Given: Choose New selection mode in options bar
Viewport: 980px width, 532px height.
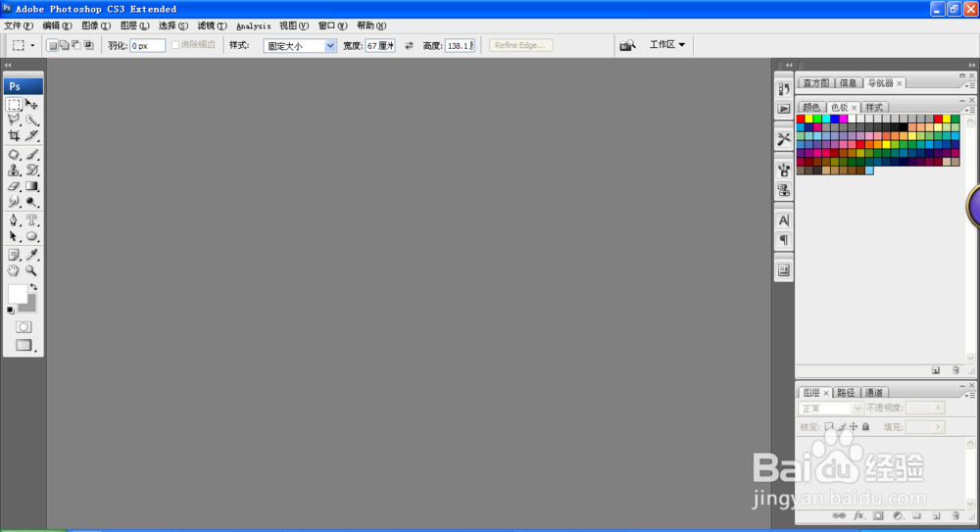Looking at the screenshot, I should click(x=53, y=45).
